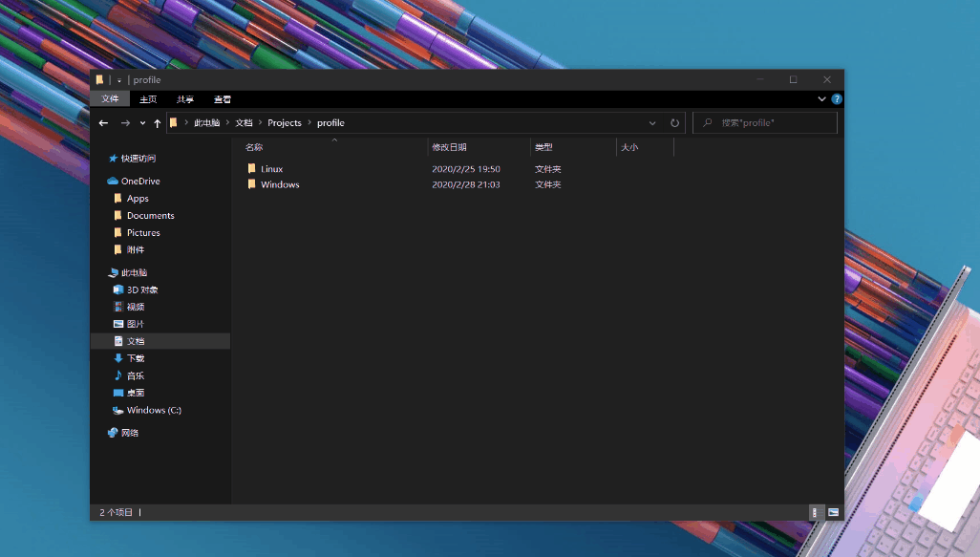980x557 pixels.
Task: Expand the ribbon with the chevron
Action: click(821, 99)
